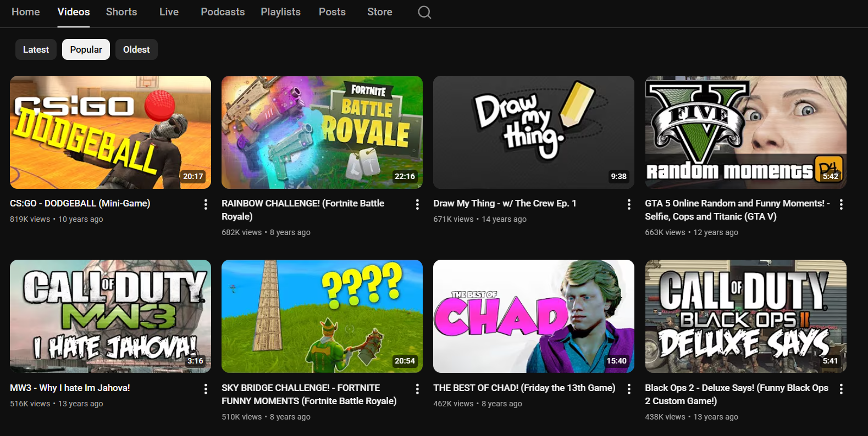Play the Fortnite Battle Royale rainbow thumbnail
868x436 pixels.
coord(322,132)
